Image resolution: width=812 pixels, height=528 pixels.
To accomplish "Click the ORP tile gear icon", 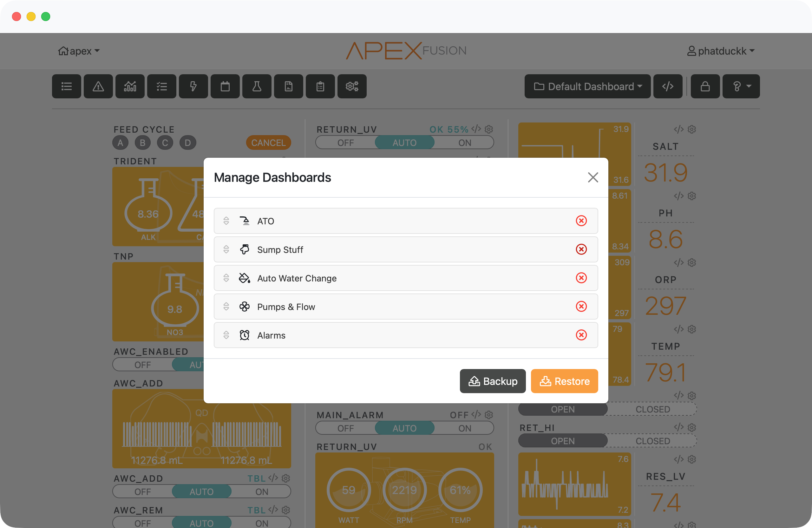I will point(692,262).
